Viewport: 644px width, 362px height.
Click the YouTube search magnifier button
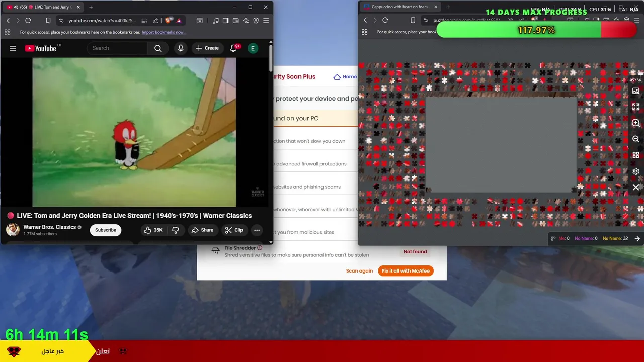[x=158, y=48]
